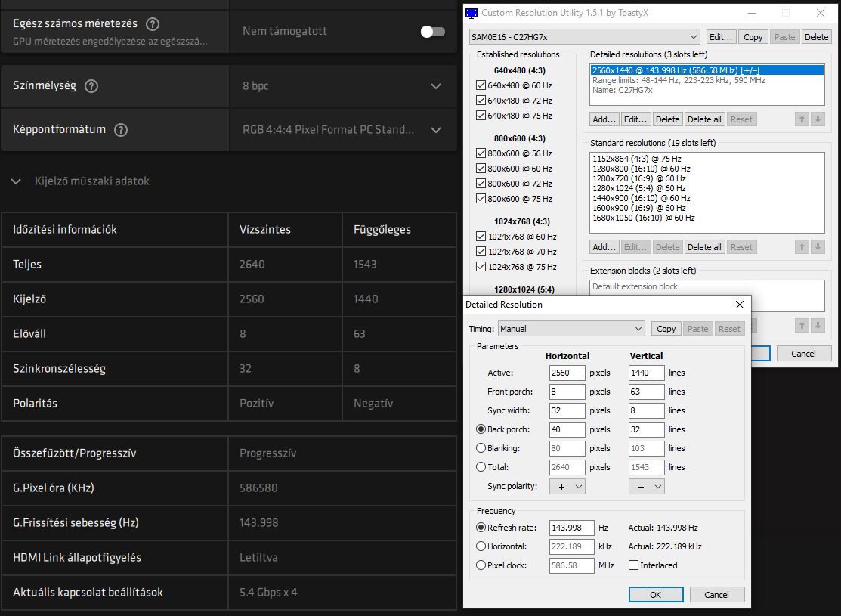Click the monitor Copy button at top
Viewport: 841px width, 616px height.
point(753,37)
